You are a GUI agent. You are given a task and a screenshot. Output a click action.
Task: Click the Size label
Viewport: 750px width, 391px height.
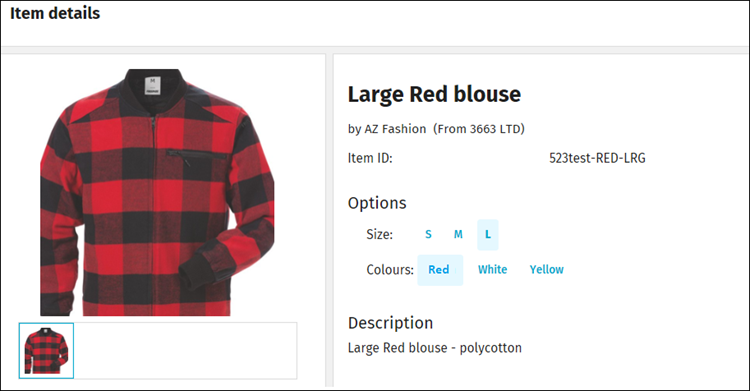click(380, 235)
